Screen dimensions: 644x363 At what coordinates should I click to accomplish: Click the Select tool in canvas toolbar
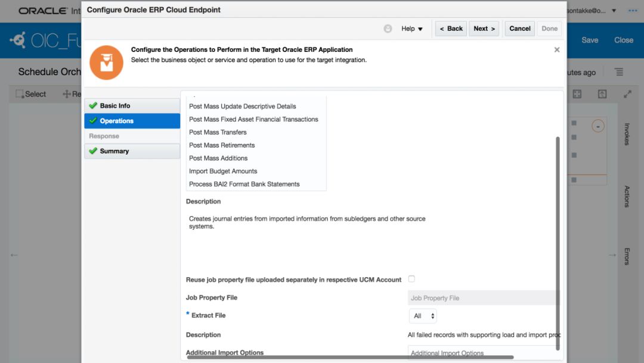tap(31, 94)
